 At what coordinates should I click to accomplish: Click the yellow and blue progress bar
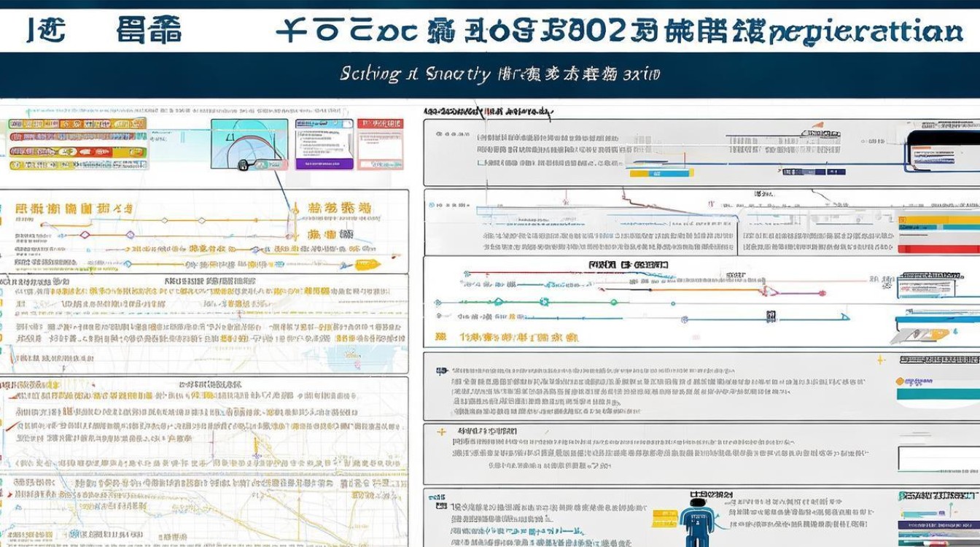(661, 174)
